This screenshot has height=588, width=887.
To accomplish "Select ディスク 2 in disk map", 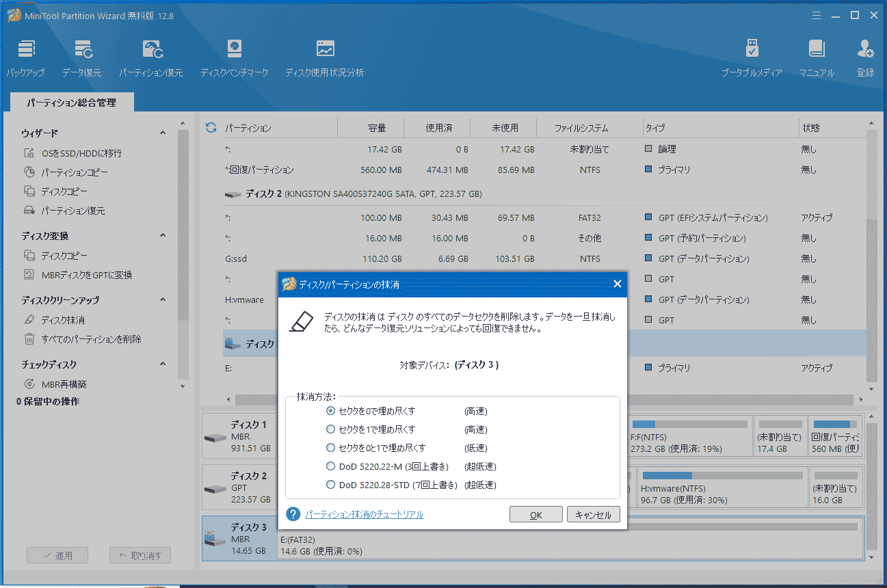I will tap(239, 488).
